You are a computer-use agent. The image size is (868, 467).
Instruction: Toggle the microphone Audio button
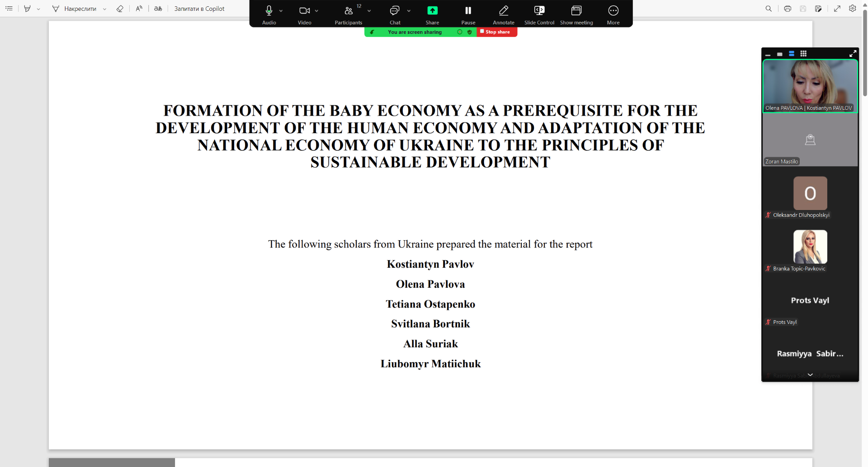coord(269,11)
